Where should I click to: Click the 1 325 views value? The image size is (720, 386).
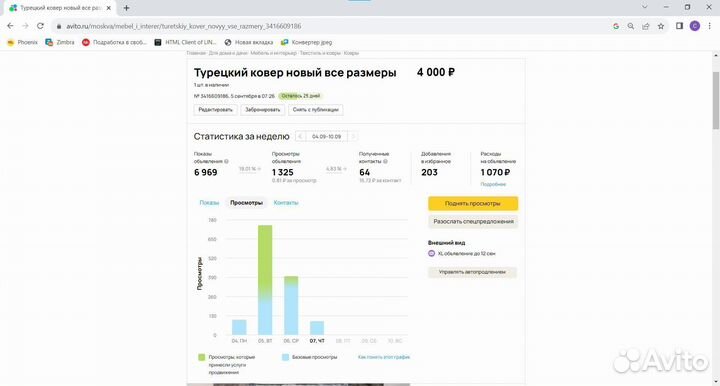282,173
